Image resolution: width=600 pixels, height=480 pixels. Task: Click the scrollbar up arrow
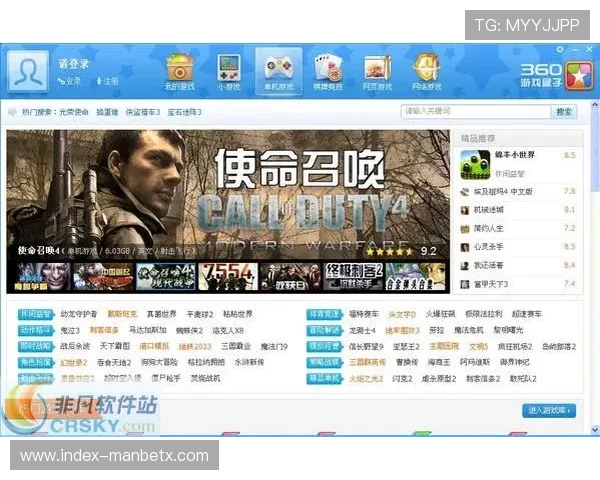(595, 104)
